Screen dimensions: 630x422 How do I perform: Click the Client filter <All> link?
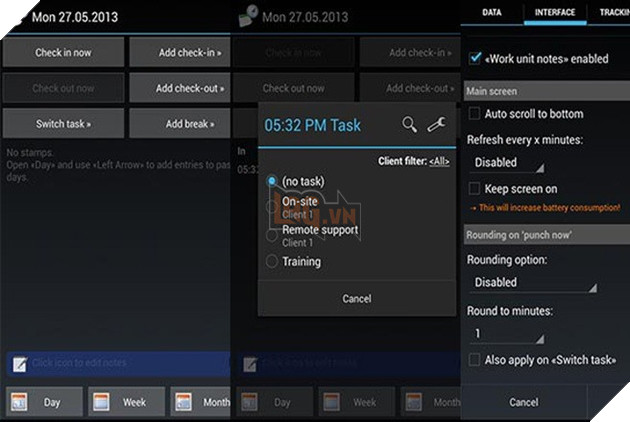click(x=441, y=160)
